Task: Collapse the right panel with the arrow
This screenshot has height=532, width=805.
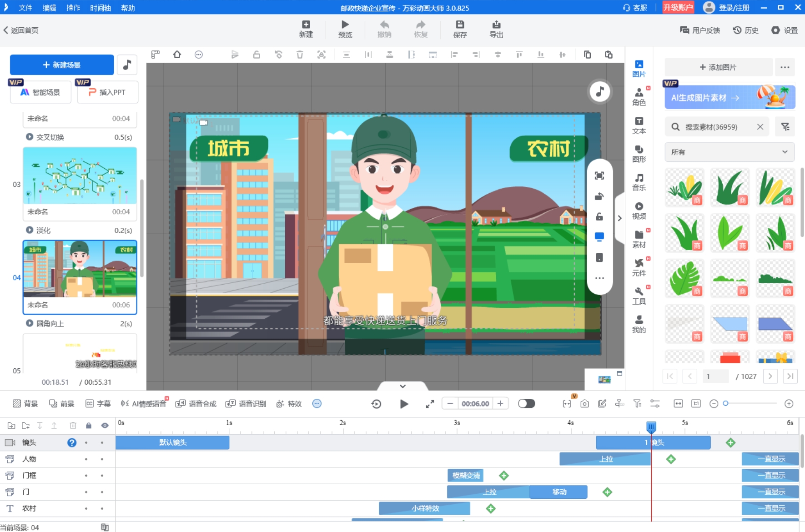Action: (x=619, y=218)
